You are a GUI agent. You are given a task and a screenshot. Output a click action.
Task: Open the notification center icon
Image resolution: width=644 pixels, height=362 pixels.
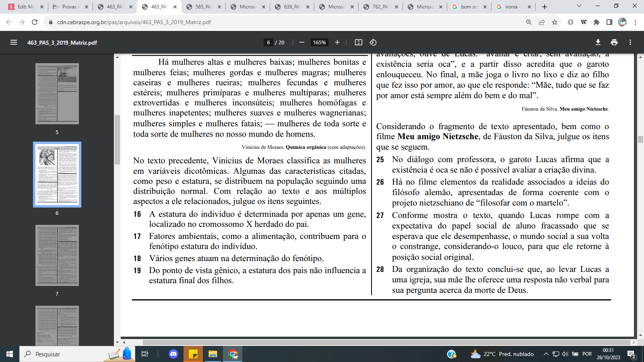[x=632, y=354]
